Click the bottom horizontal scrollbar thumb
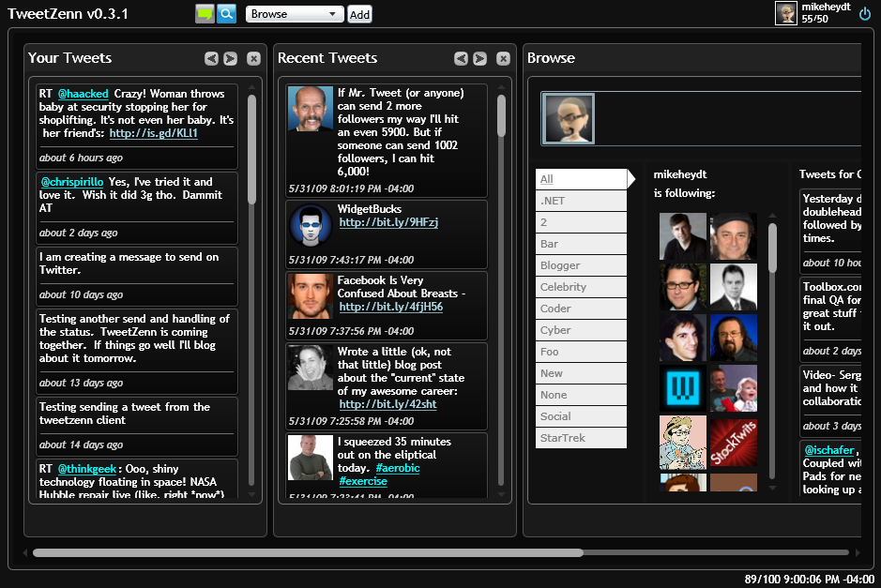Screen dimensions: 881x588 (x=308, y=552)
